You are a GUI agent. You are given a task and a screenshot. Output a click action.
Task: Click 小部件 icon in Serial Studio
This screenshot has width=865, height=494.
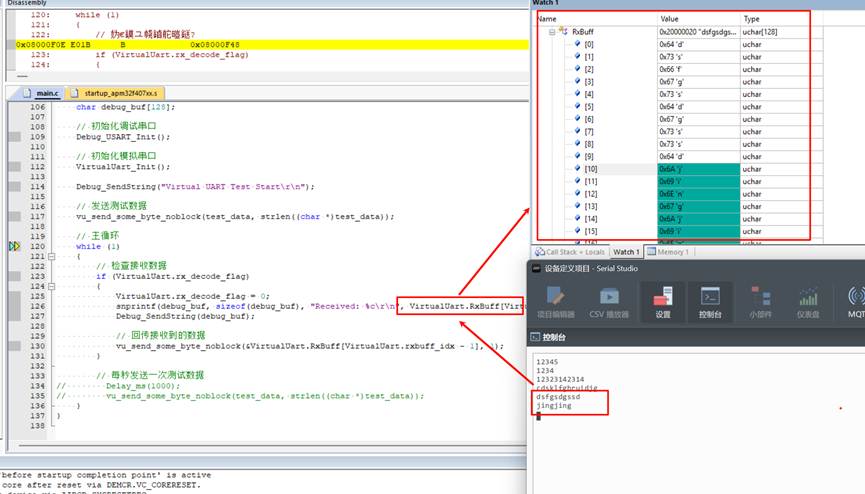click(x=760, y=302)
